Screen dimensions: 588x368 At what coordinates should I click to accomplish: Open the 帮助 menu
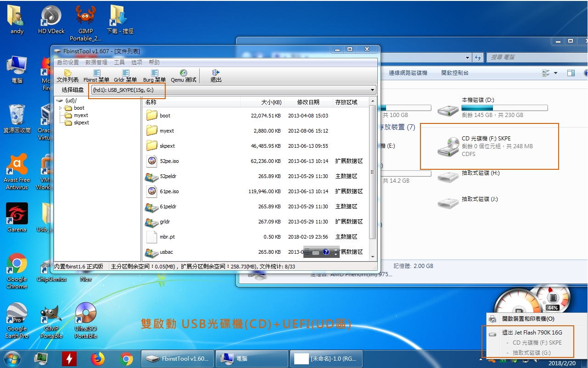154,62
